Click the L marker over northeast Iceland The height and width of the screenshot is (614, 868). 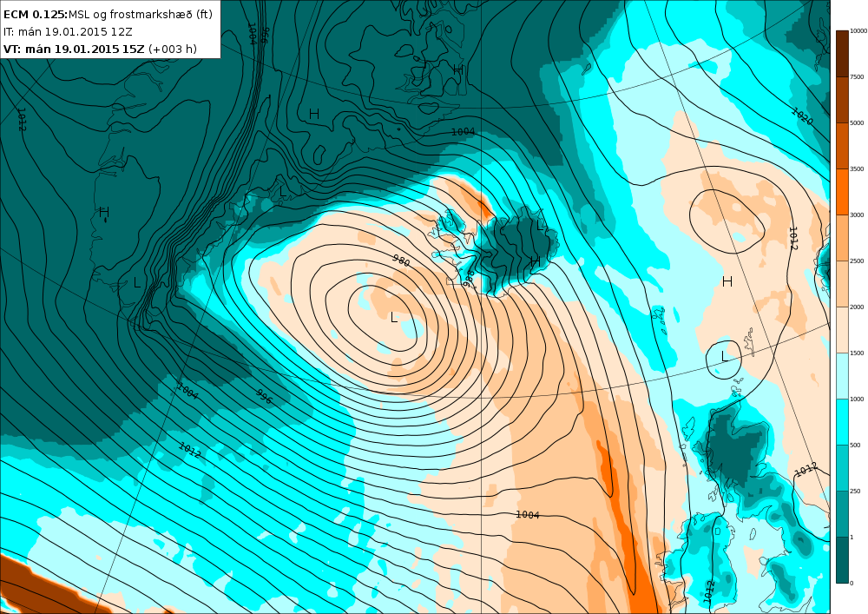(540, 225)
